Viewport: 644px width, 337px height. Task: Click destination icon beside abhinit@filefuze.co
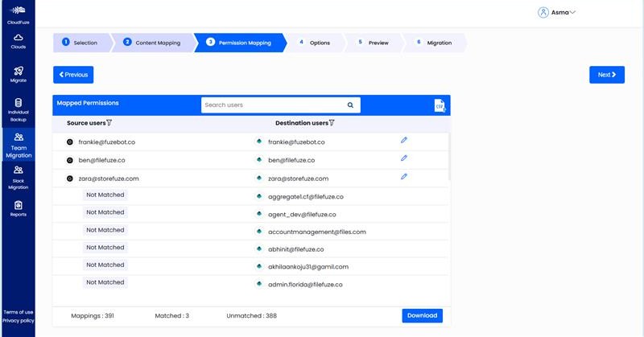[x=258, y=249]
